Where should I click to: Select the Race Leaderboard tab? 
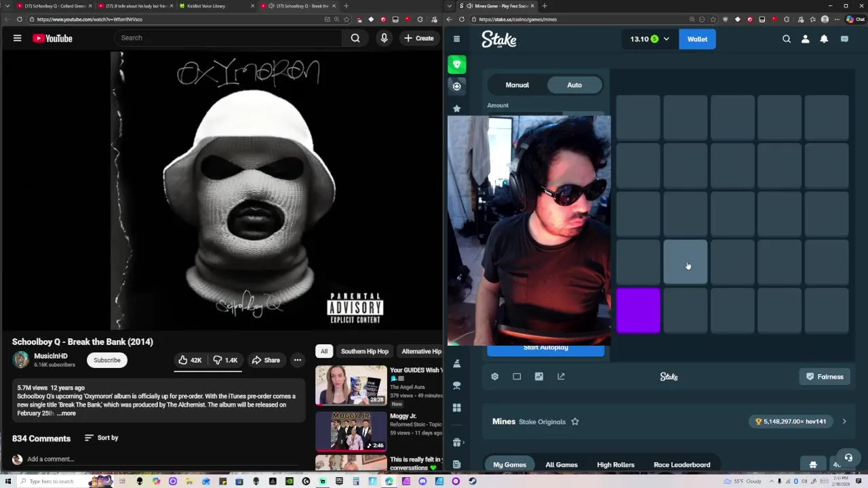682,465
